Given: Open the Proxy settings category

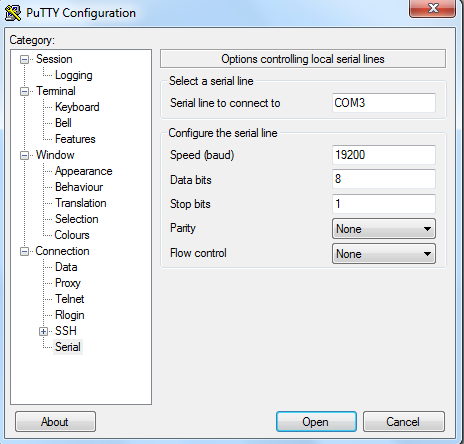Looking at the screenshot, I should (68, 283).
